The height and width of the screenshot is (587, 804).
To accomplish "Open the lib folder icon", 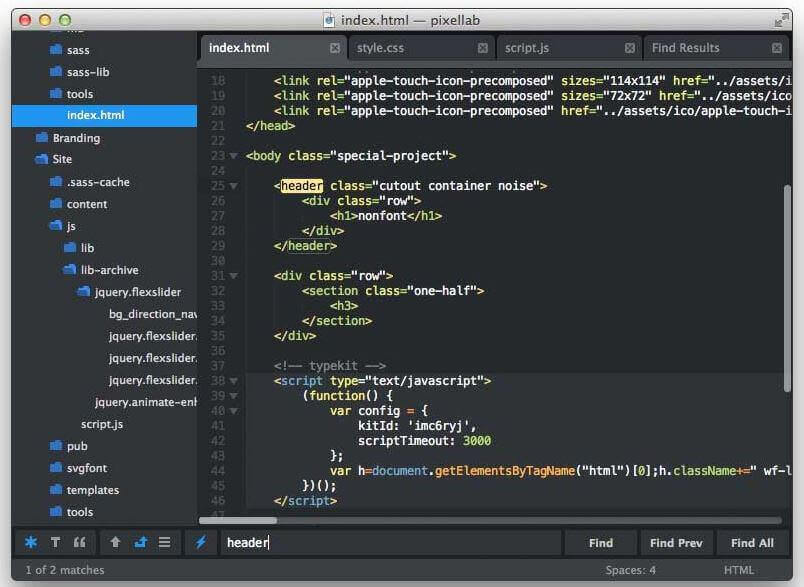I will pos(70,248).
